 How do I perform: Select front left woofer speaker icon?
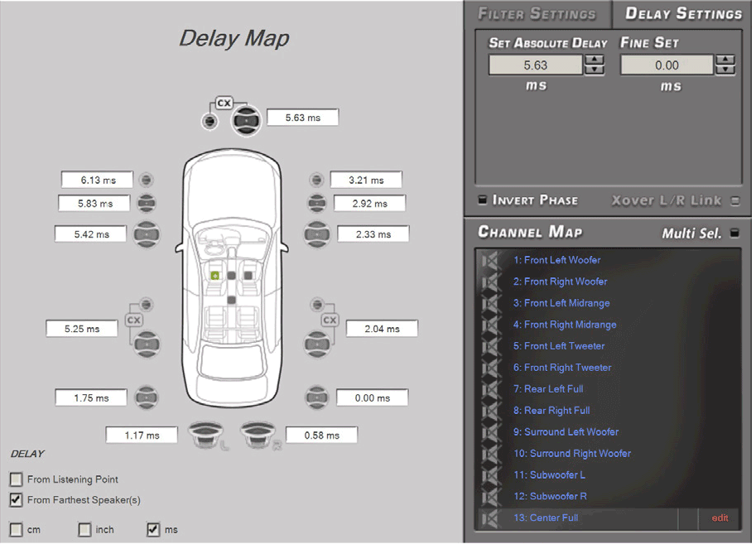[x=147, y=234]
